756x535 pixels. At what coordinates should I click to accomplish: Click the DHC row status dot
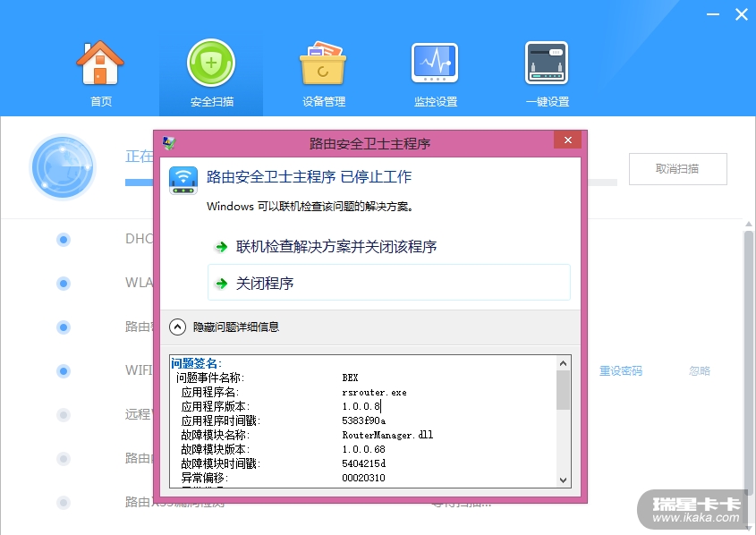[64, 240]
